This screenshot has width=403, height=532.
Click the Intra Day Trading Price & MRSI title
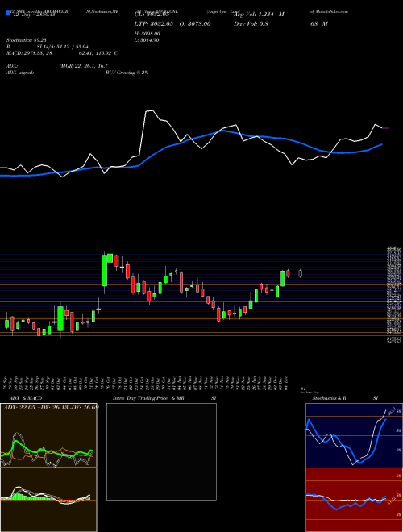[164, 398]
